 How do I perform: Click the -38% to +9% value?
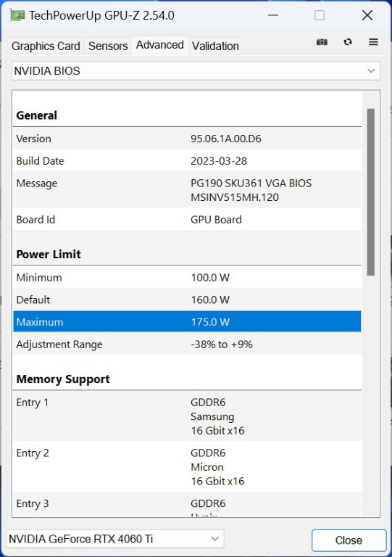(222, 344)
